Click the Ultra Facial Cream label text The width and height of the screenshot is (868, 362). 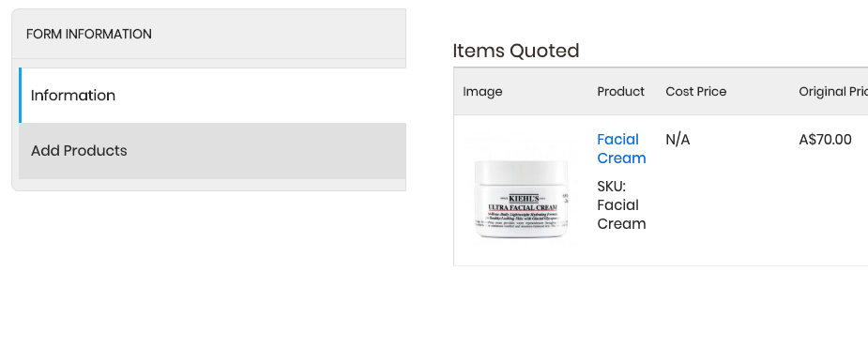pos(522,207)
